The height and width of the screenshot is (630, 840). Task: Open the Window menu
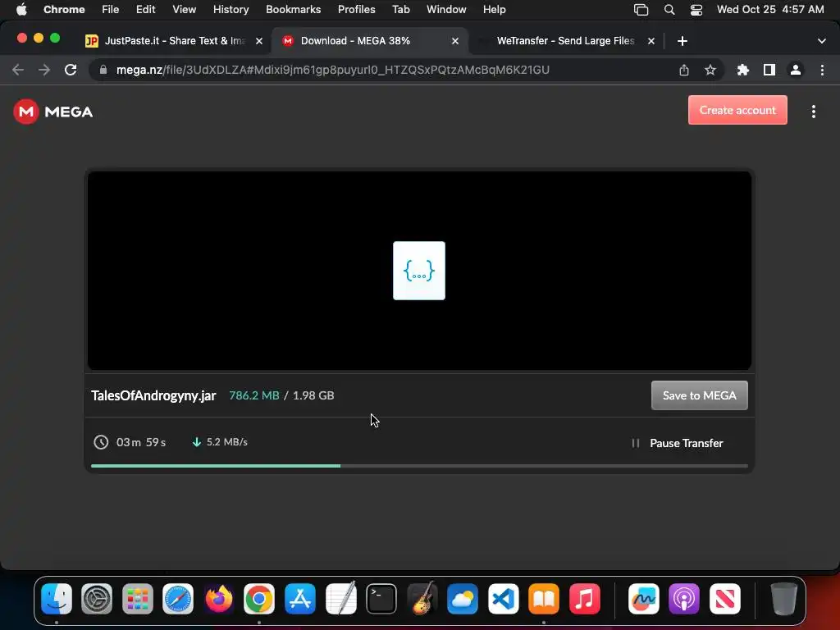[x=446, y=9]
